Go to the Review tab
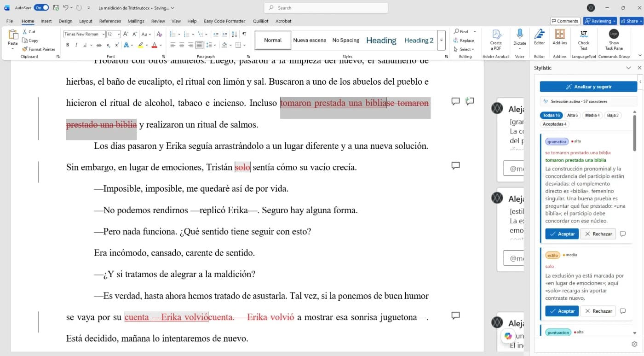Screen dimensions: 644x356 (158, 21)
